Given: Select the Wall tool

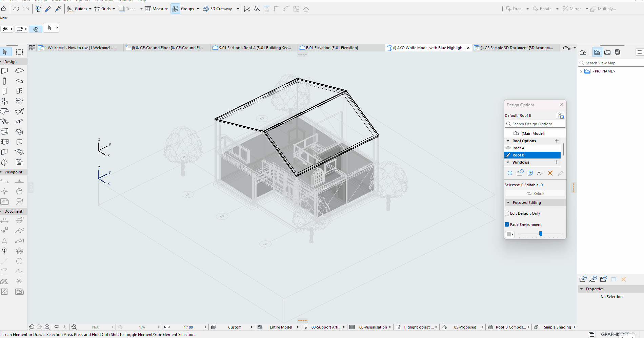Looking at the screenshot, I should pyautogui.click(x=5, y=71).
